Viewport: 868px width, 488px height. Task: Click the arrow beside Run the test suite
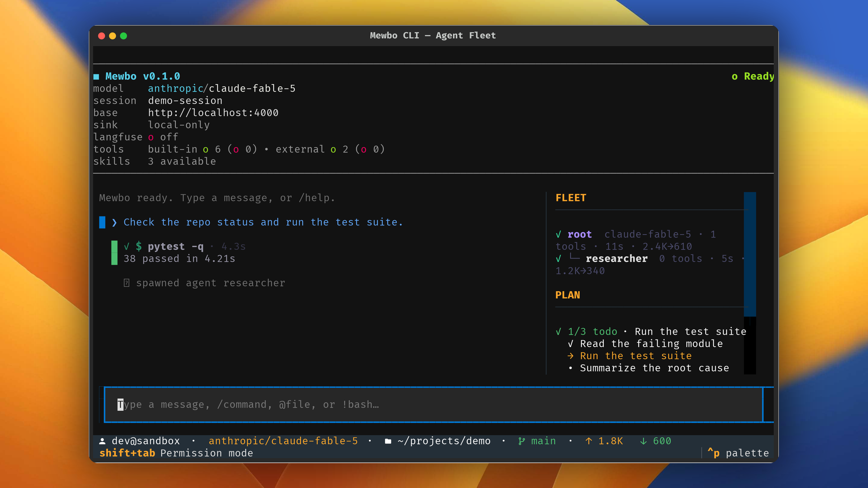(x=571, y=356)
